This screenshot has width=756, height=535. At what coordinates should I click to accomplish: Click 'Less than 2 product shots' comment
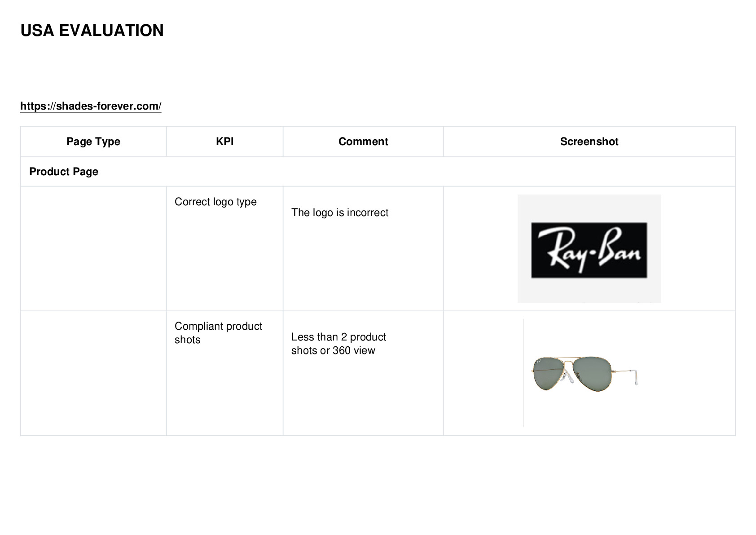(x=339, y=344)
